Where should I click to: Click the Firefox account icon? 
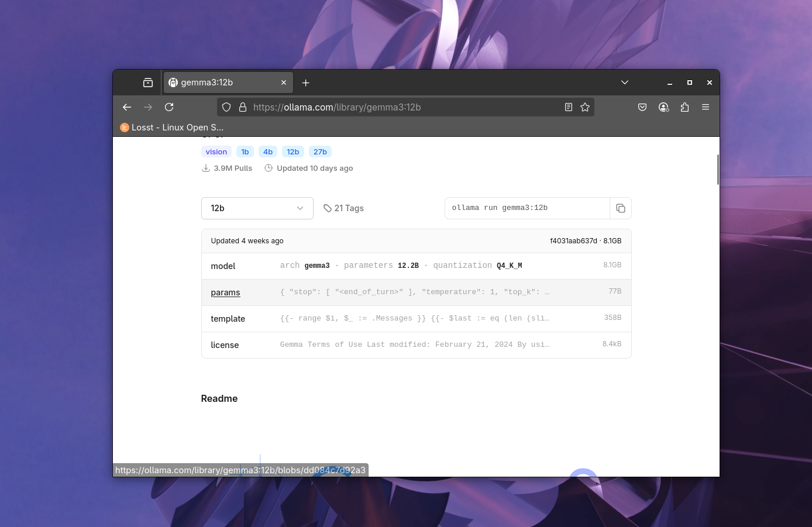tap(663, 107)
